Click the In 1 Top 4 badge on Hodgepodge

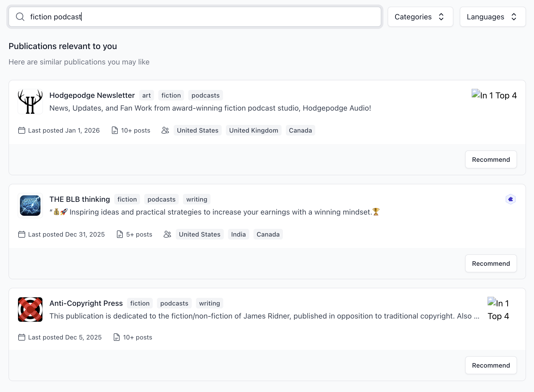click(494, 95)
